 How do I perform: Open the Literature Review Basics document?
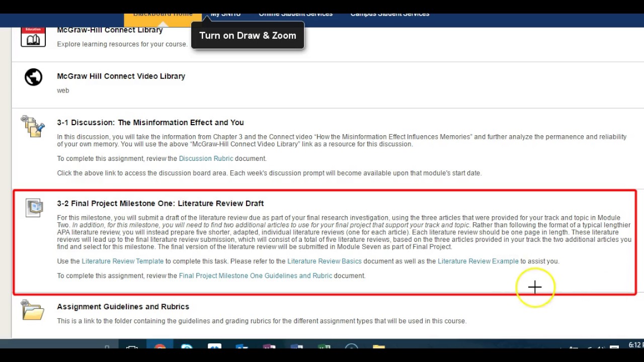click(325, 261)
